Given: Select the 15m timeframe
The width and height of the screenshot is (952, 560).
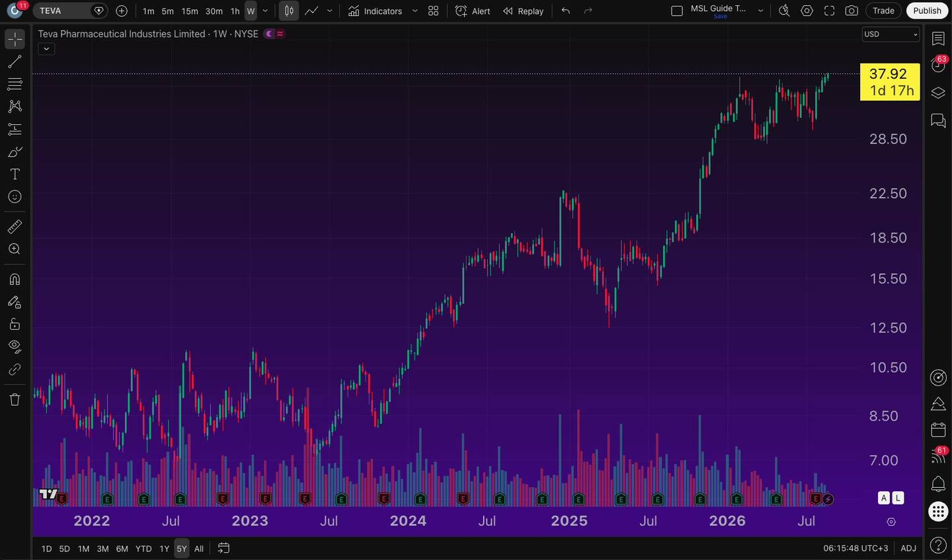Looking at the screenshot, I should pyautogui.click(x=190, y=11).
